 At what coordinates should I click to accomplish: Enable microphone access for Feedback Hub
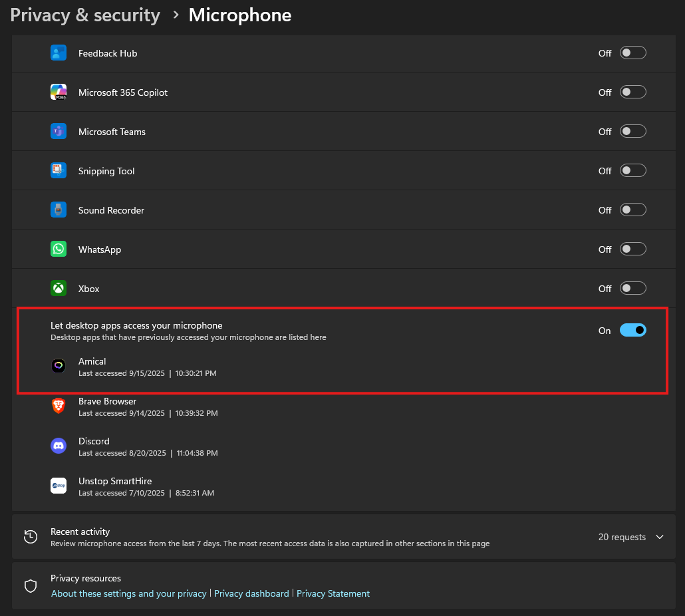tap(632, 52)
